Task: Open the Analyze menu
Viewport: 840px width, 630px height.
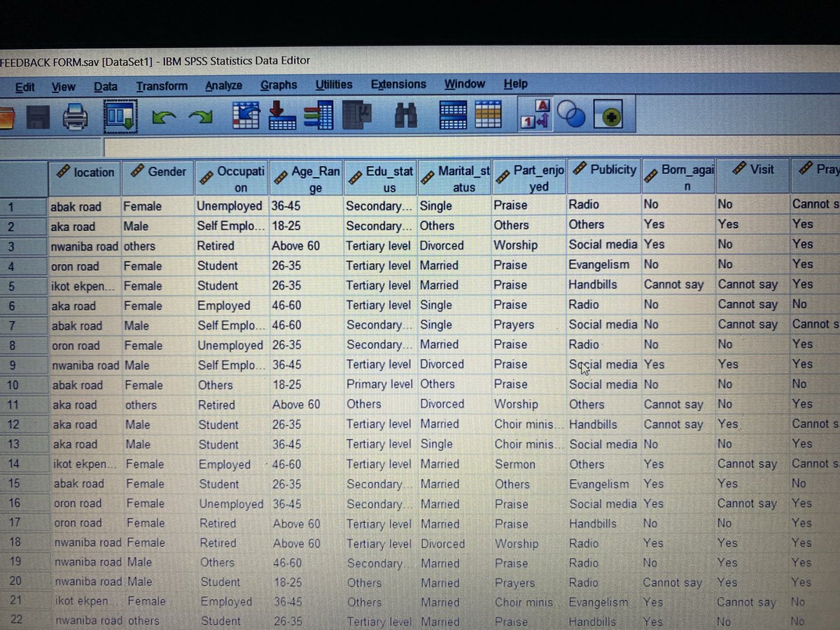Action: pyautogui.click(x=224, y=85)
